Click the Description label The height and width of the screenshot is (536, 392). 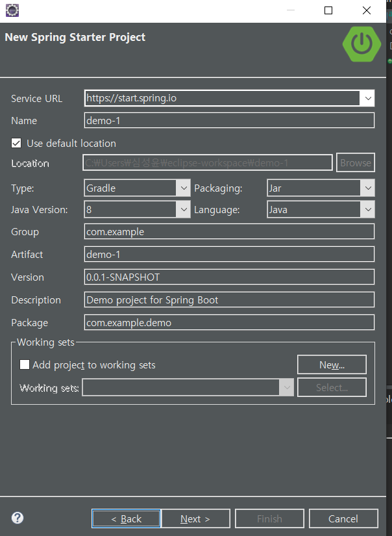[36, 300]
